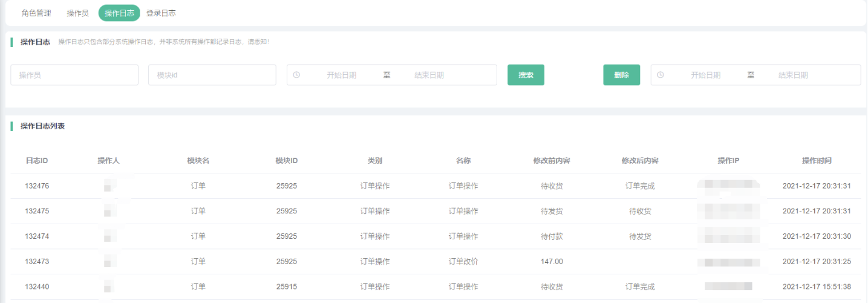Click the 操作时间 column header
The image size is (868, 307).
817,161
